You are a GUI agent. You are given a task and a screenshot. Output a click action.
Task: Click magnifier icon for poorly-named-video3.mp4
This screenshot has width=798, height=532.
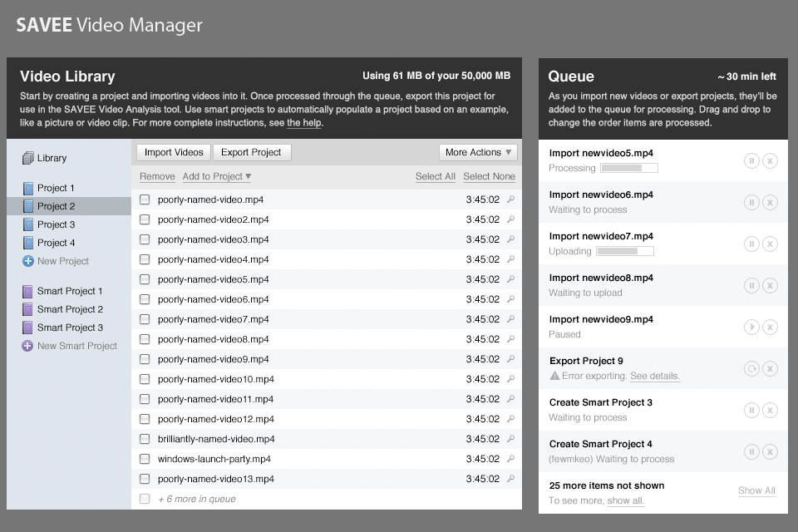click(510, 239)
